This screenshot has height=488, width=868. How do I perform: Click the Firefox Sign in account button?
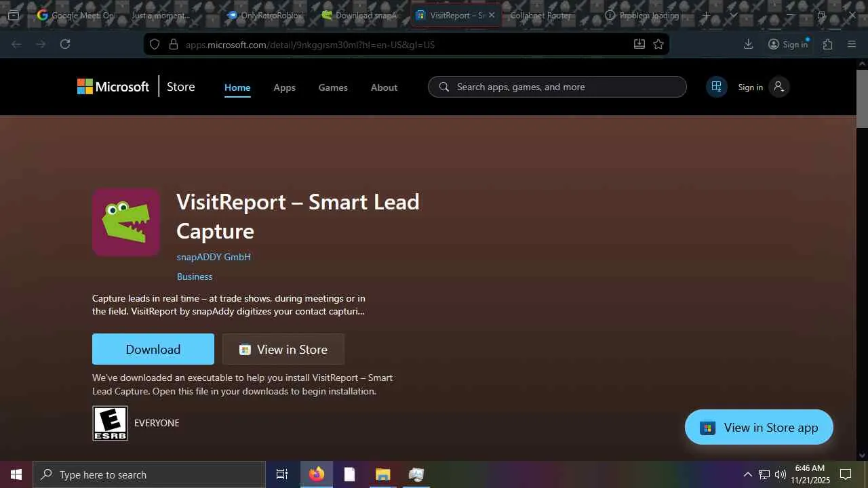pos(788,44)
